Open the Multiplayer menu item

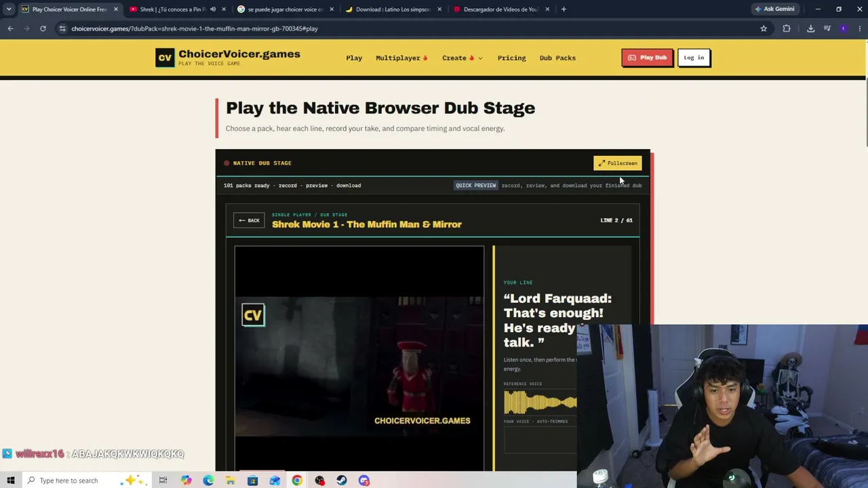point(401,58)
